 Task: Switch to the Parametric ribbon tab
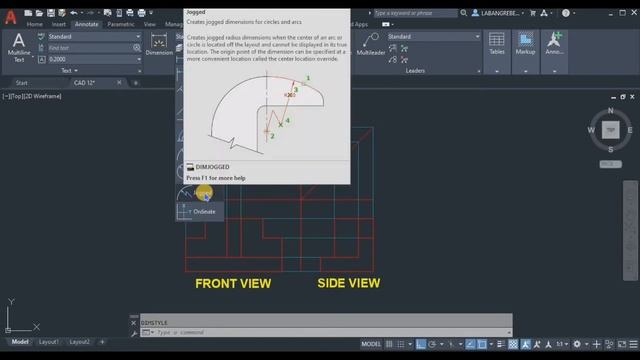point(121,24)
